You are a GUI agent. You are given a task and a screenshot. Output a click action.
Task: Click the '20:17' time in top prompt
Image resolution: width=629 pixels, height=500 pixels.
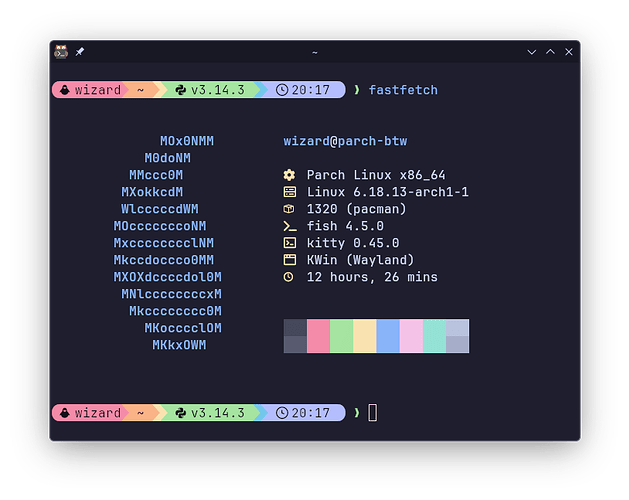(310, 90)
